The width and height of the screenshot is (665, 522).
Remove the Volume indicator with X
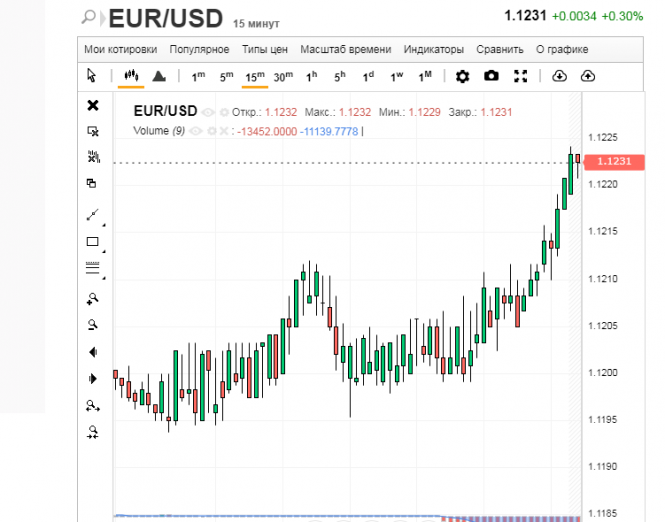[224, 131]
